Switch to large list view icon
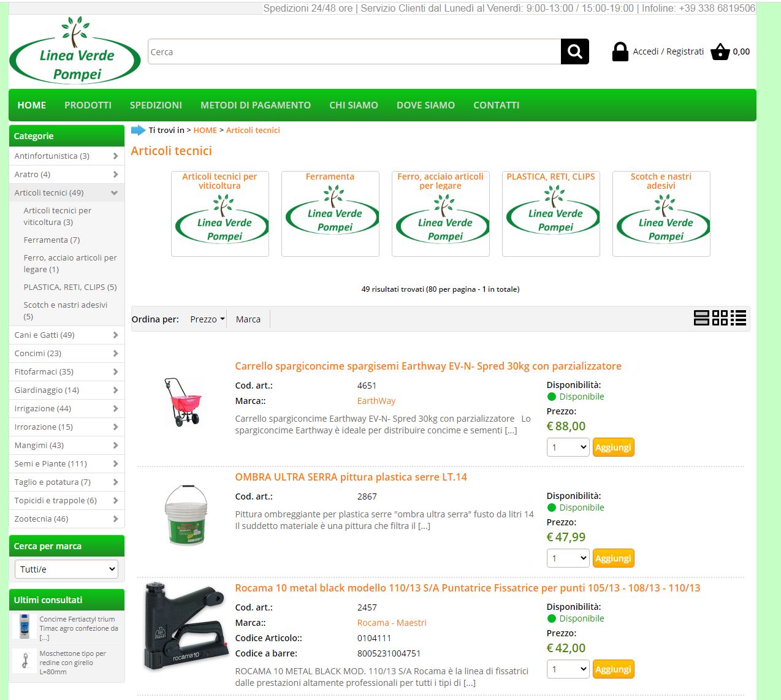The height and width of the screenshot is (700, 781). coord(701,318)
